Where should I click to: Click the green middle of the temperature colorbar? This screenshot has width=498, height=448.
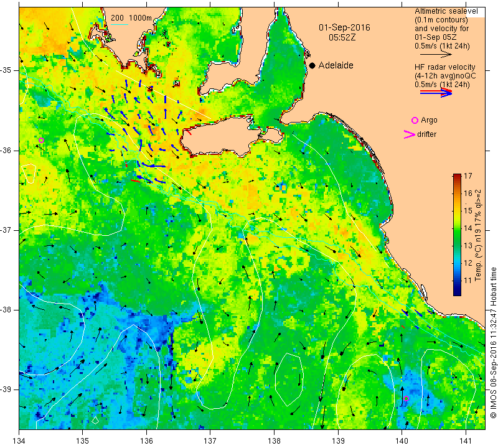click(457, 235)
